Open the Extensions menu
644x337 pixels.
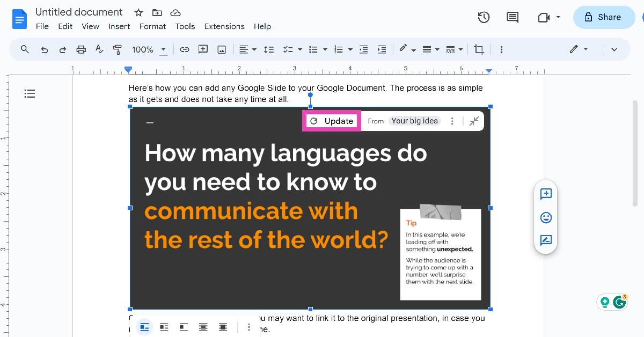[x=224, y=26]
